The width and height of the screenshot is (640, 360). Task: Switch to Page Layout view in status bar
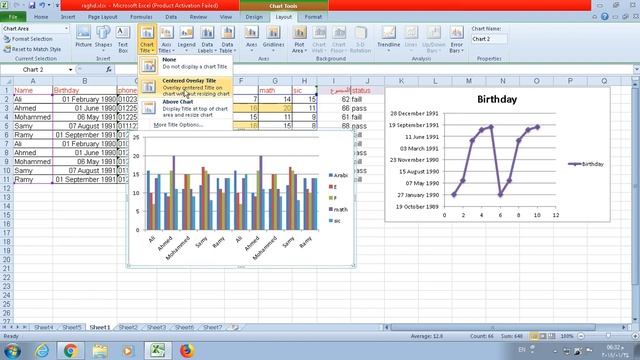pyautogui.click(x=543, y=336)
